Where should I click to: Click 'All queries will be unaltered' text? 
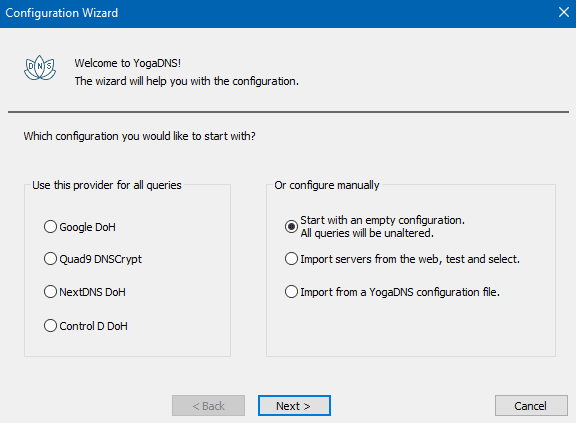click(x=367, y=233)
